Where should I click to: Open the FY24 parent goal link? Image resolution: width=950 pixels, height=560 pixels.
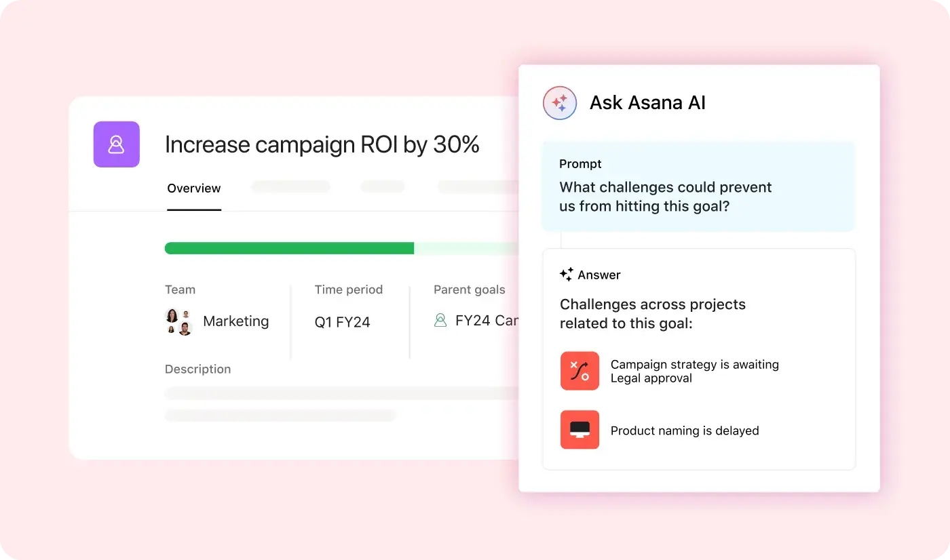point(486,321)
